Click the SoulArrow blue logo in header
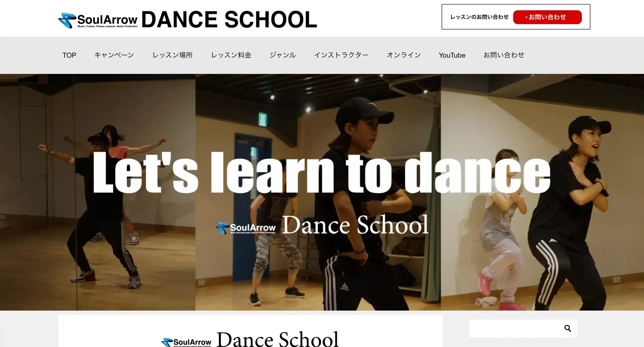 [98, 20]
